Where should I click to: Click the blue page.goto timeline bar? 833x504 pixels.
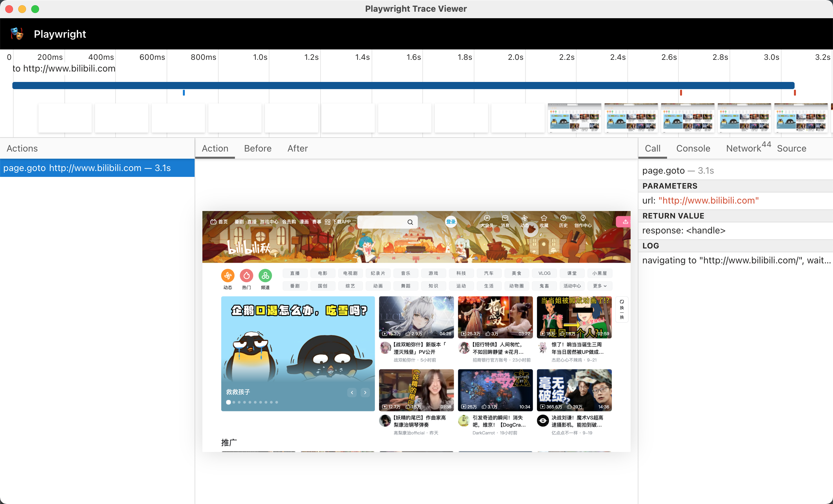pyautogui.click(x=403, y=86)
